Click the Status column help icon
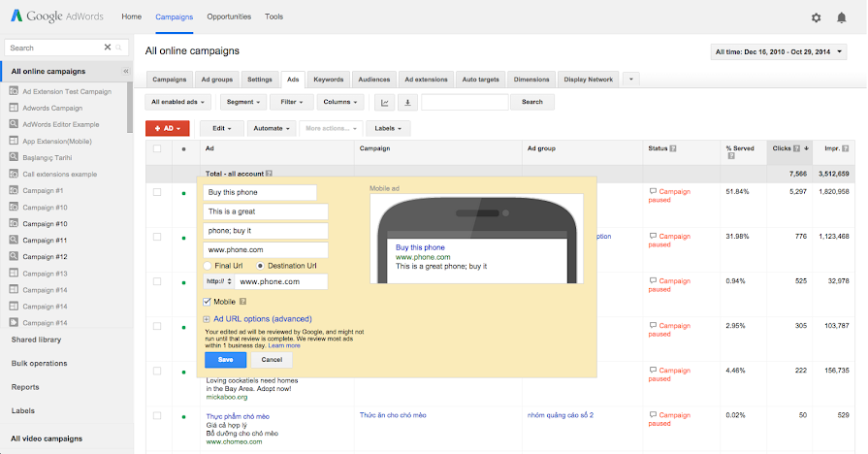This screenshot has width=868, height=454. coord(673,148)
